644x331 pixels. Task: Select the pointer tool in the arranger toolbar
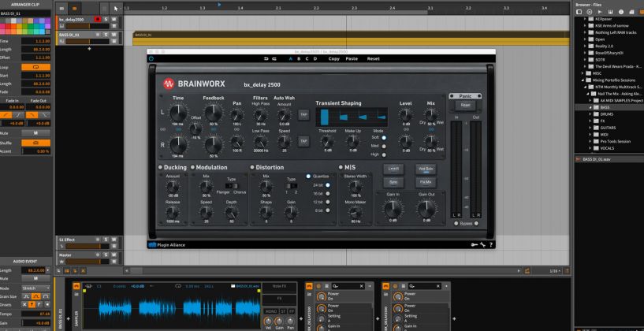(x=116, y=8)
